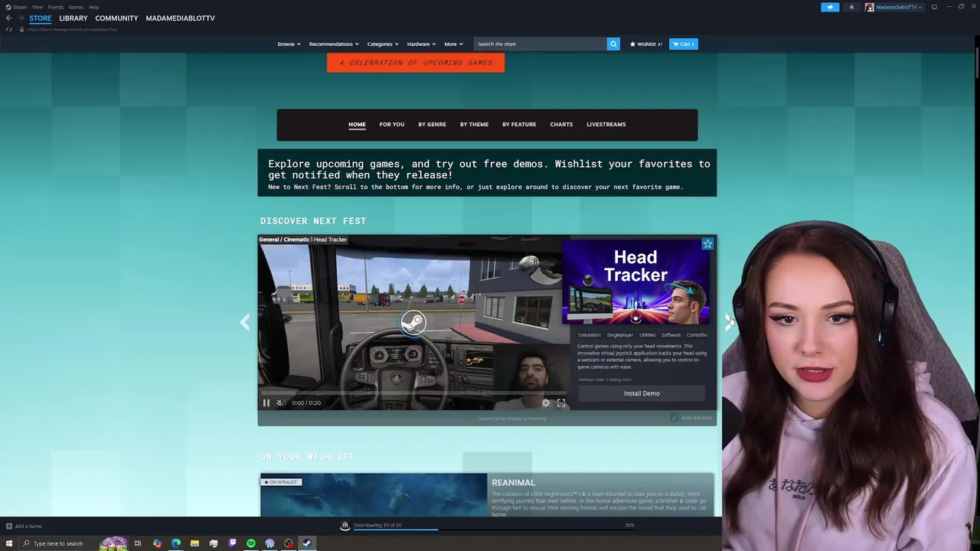Open the Cart button

point(684,44)
